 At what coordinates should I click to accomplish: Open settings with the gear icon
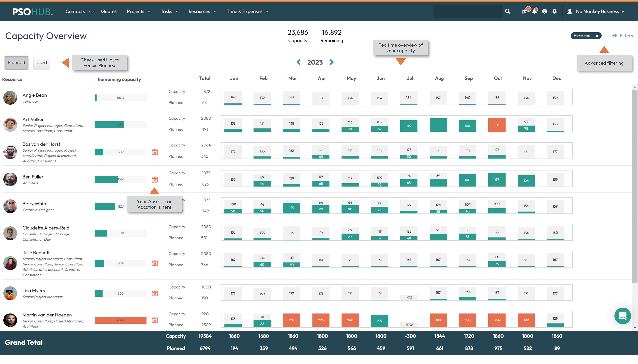pyautogui.click(x=554, y=11)
